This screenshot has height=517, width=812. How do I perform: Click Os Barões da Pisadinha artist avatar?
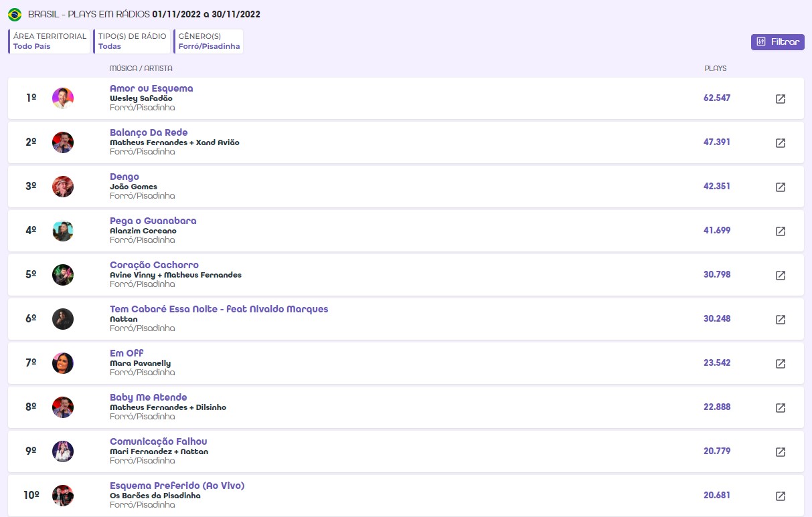coord(63,496)
